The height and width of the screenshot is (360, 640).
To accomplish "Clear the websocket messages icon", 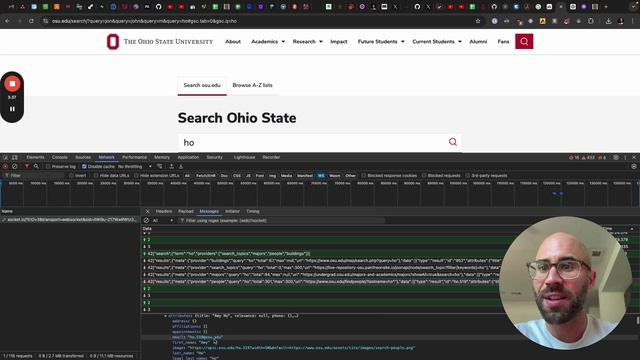I will tap(147, 220).
